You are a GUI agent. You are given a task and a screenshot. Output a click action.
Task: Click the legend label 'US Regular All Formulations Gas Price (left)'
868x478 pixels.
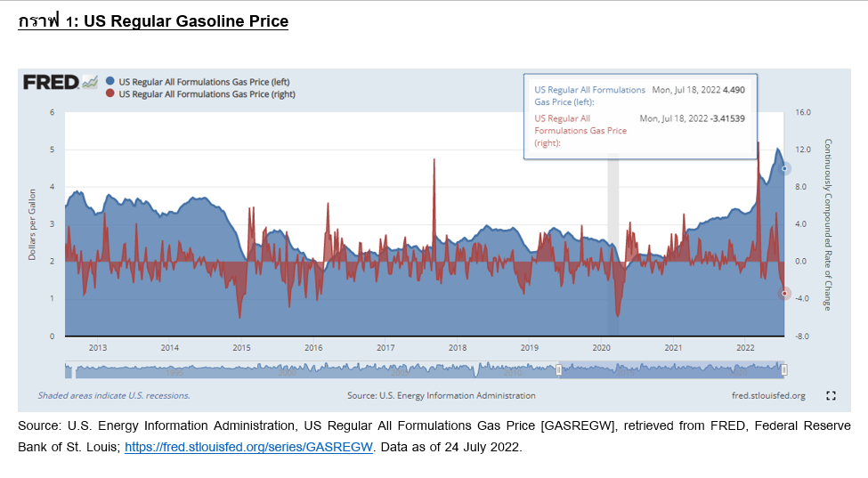pos(204,82)
